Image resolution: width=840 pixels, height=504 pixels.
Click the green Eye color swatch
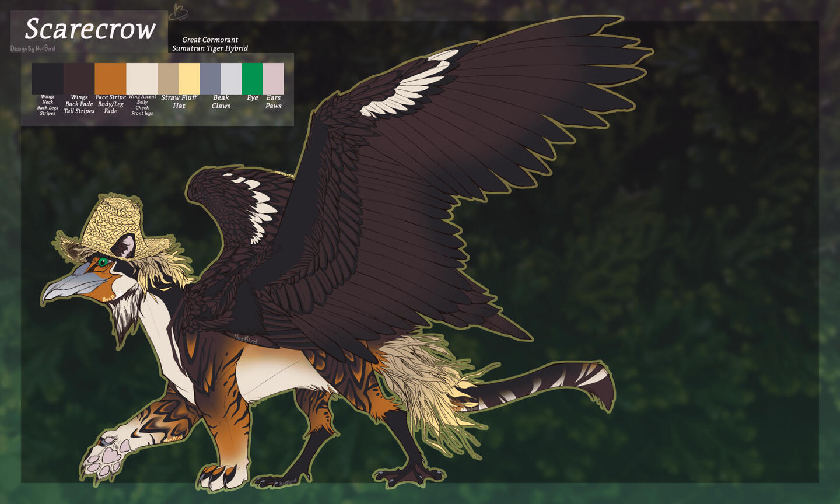(252, 78)
